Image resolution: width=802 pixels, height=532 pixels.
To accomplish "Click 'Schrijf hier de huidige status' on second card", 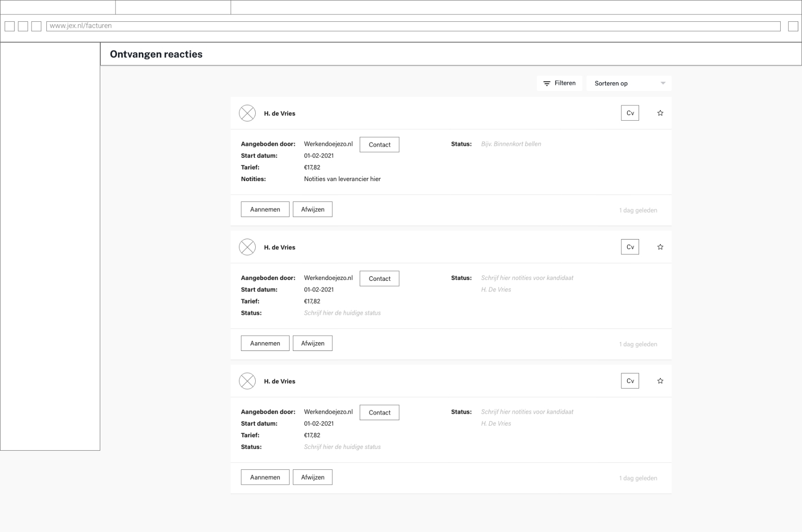I will click(x=342, y=313).
